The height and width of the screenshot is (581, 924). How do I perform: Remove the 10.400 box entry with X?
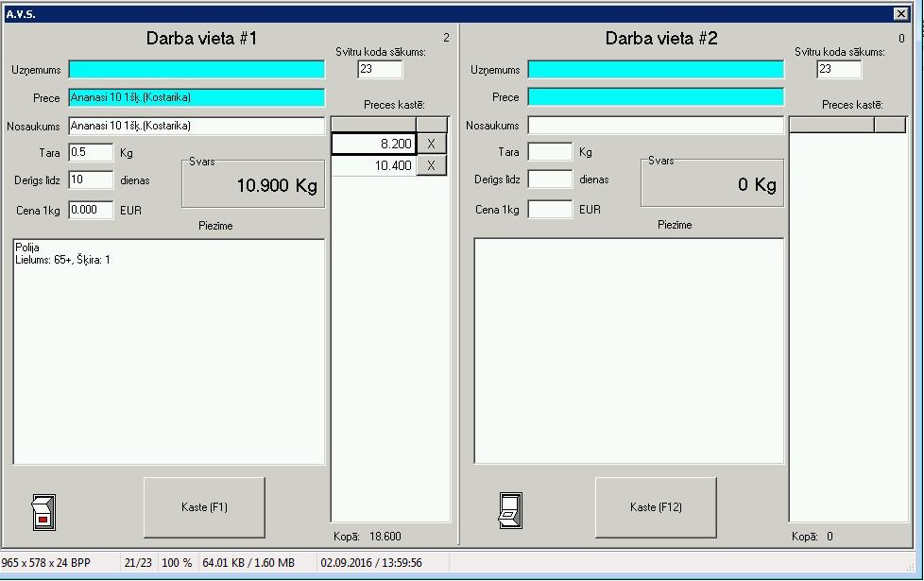tap(431, 166)
